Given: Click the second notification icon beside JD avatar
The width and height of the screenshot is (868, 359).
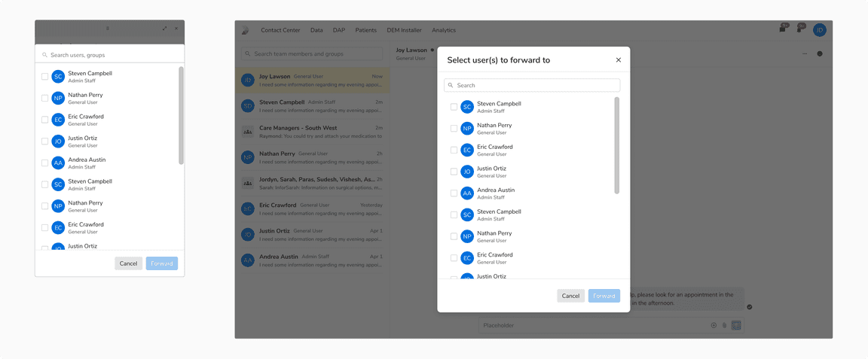Looking at the screenshot, I should pyautogui.click(x=800, y=28).
